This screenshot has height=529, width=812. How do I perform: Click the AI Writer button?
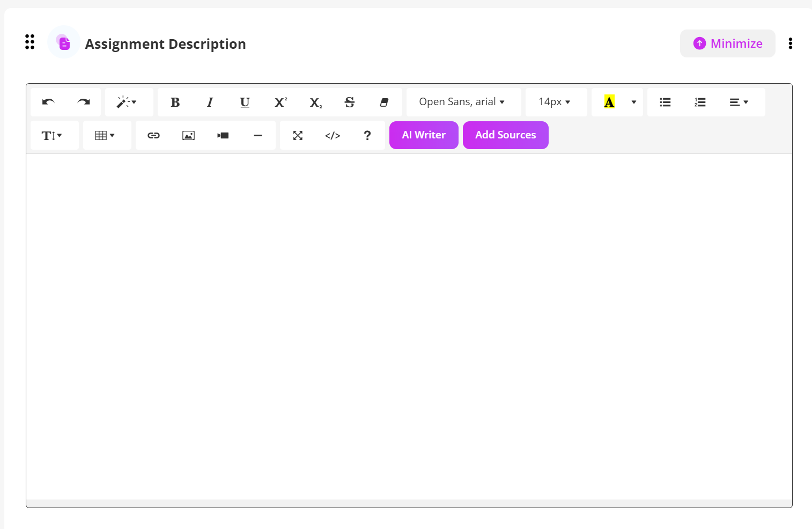coord(424,135)
